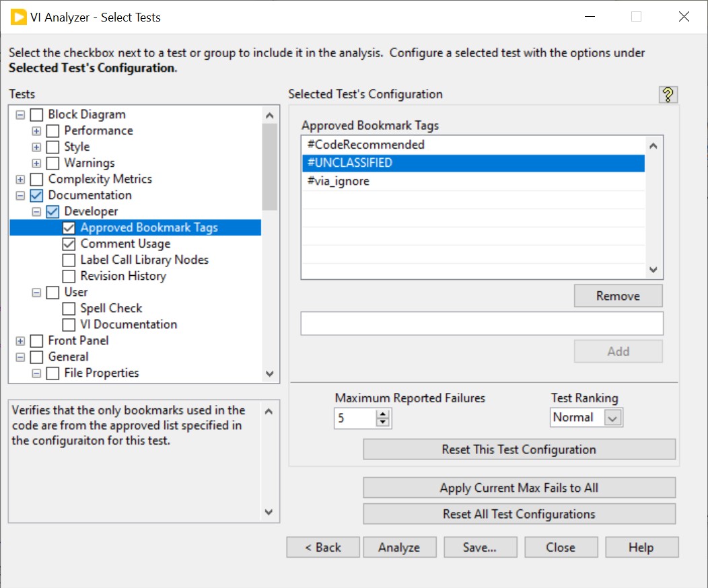The height and width of the screenshot is (588, 708).
Task: Open the Test Ranking dropdown
Action: point(612,418)
